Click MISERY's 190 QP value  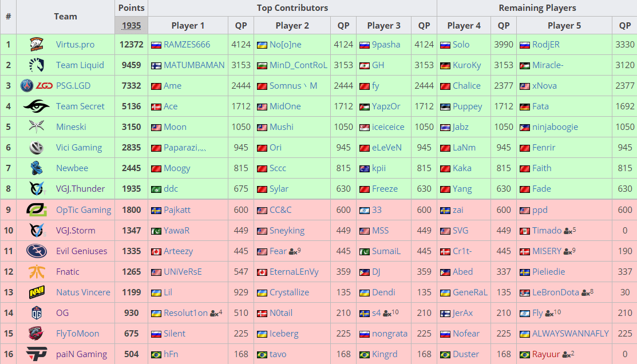tap(625, 251)
